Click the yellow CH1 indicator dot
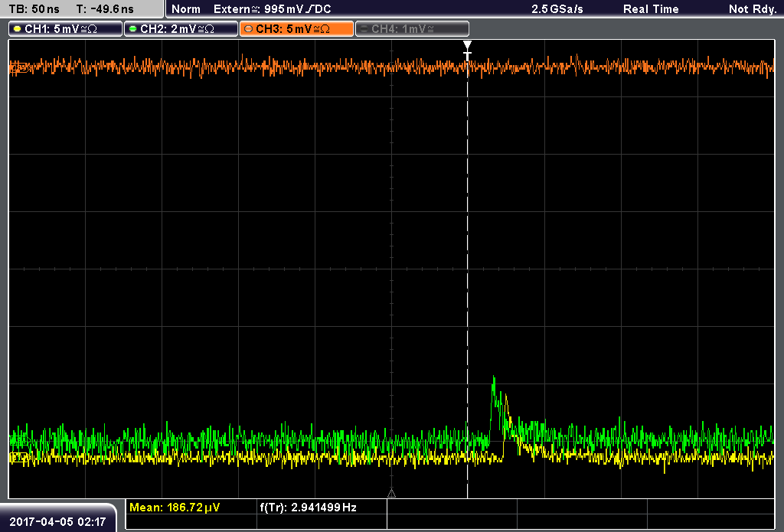 click(18, 29)
